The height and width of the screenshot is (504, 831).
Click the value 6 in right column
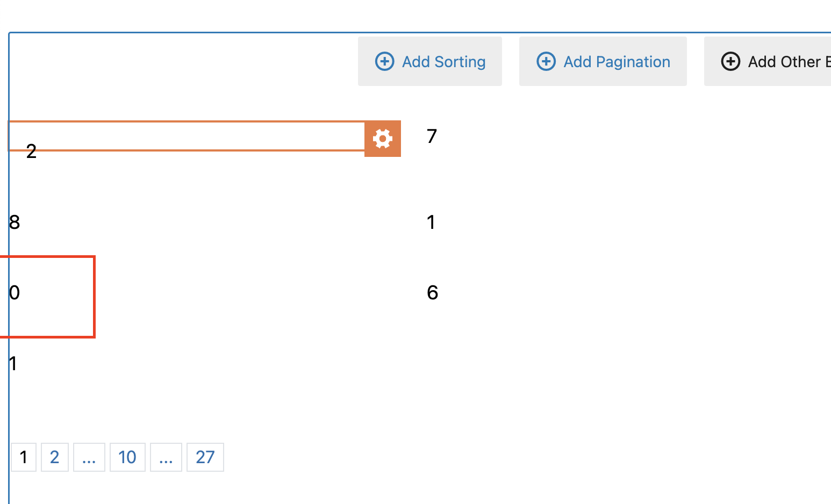click(432, 293)
